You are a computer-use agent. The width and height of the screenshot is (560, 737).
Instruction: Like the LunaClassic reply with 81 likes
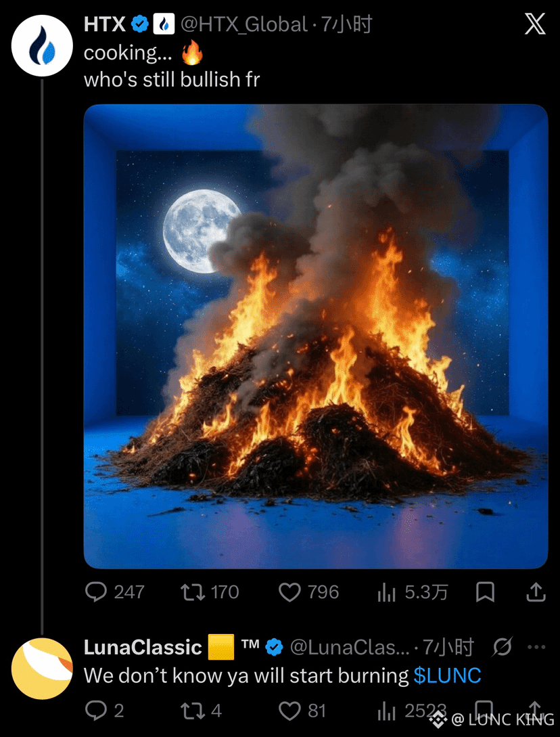pos(302,710)
